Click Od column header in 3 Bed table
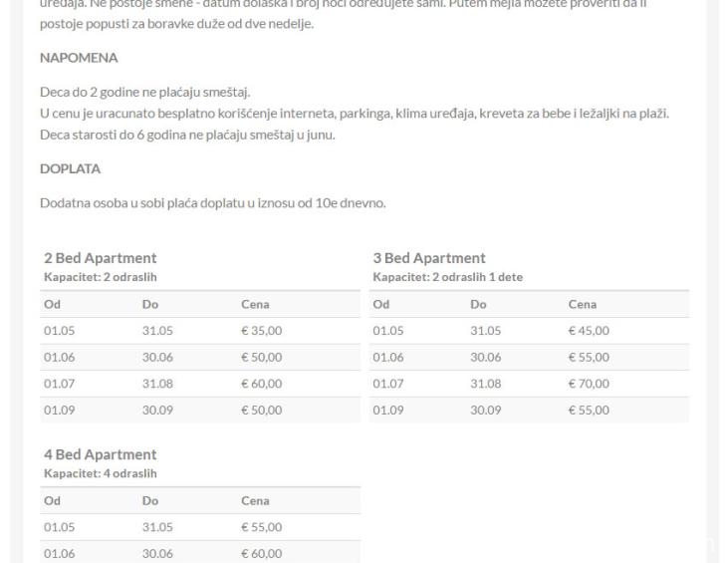The width and height of the screenshot is (728, 563). [381, 304]
